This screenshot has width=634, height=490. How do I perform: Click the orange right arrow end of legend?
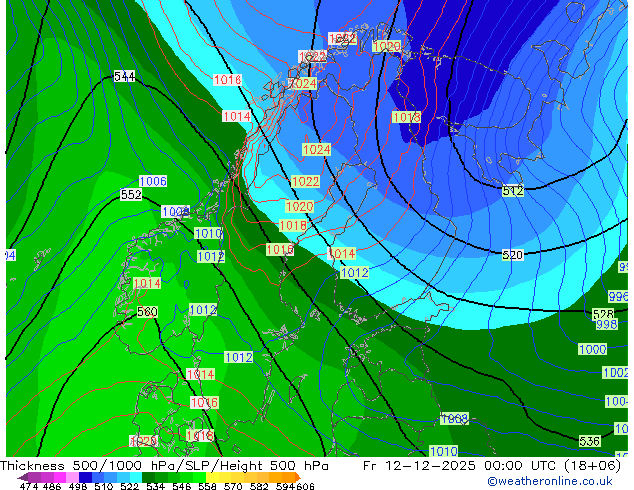298,478
